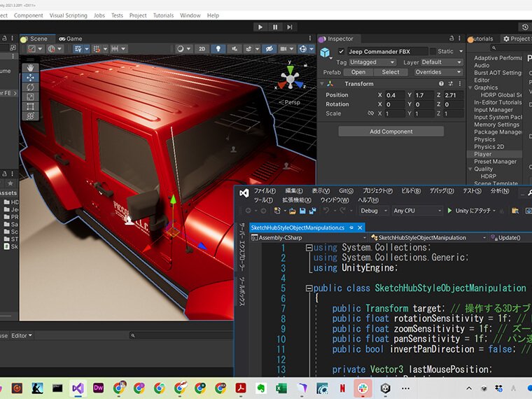Click the Unity Pause button
This screenshot has width=532, height=399.
click(x=275, y=27)
